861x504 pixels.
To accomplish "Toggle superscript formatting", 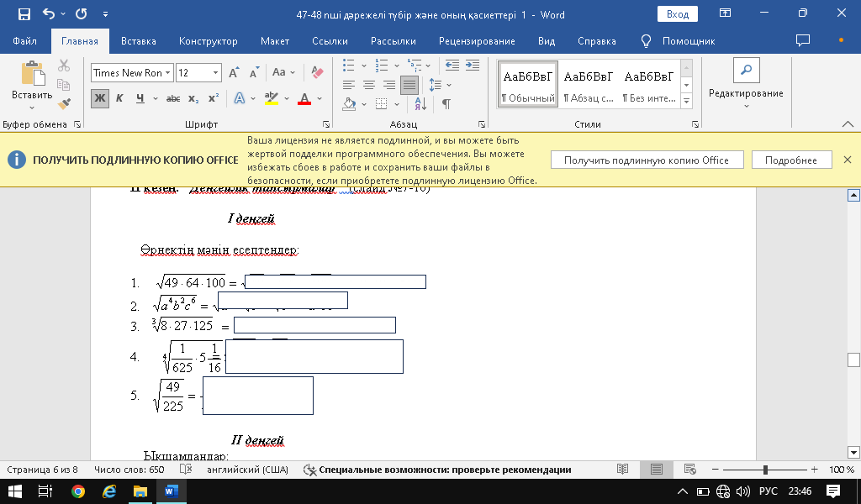I will 213,99.
